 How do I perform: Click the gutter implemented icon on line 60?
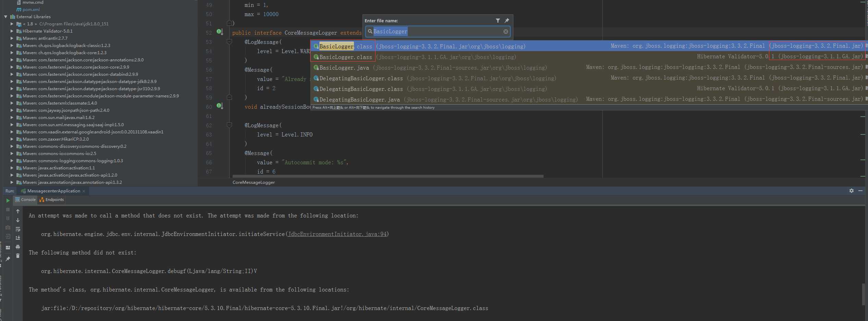220,106
